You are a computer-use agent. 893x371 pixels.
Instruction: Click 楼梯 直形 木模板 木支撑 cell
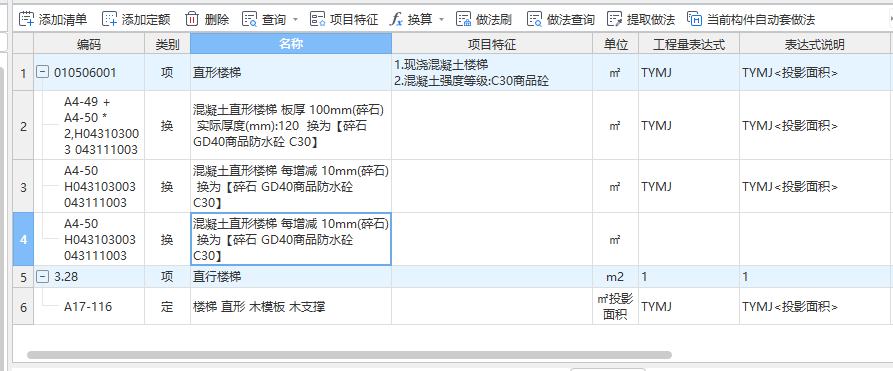[291, 307]
